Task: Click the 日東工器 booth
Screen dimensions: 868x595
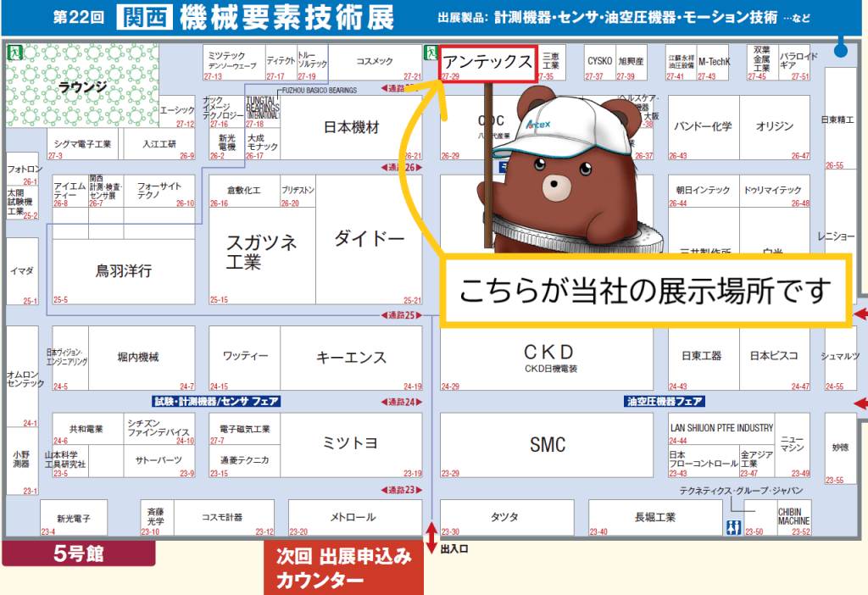Action: pos(704,359)
